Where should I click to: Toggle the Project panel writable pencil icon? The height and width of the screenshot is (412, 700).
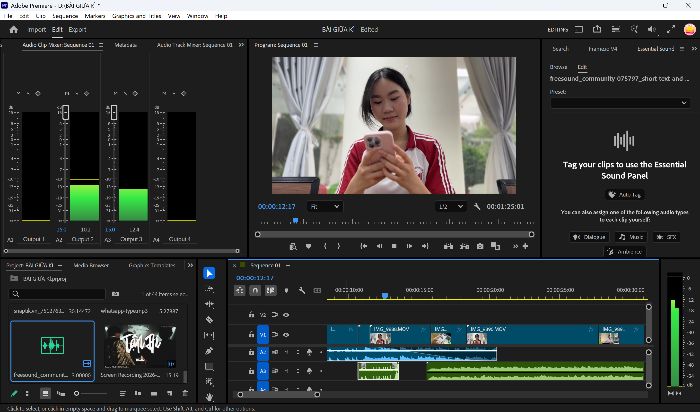pyautogui.click(x=14, y=393)
